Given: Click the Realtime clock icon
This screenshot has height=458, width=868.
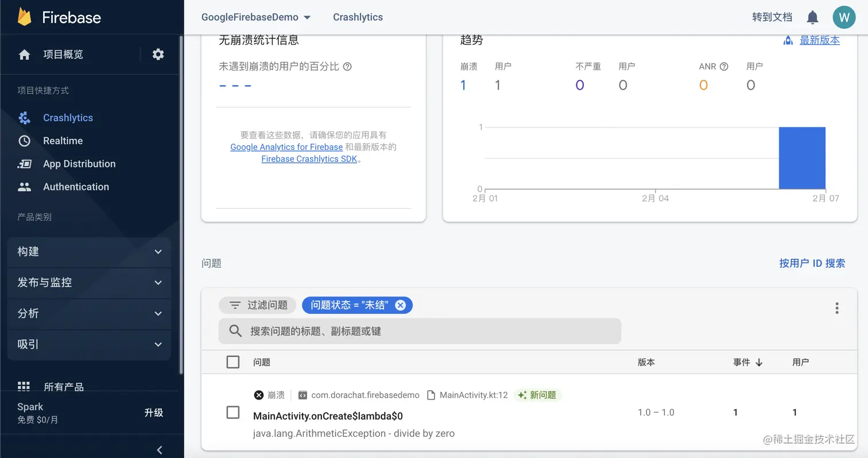Looking at the screenshot, I should (x=24, y=141).
